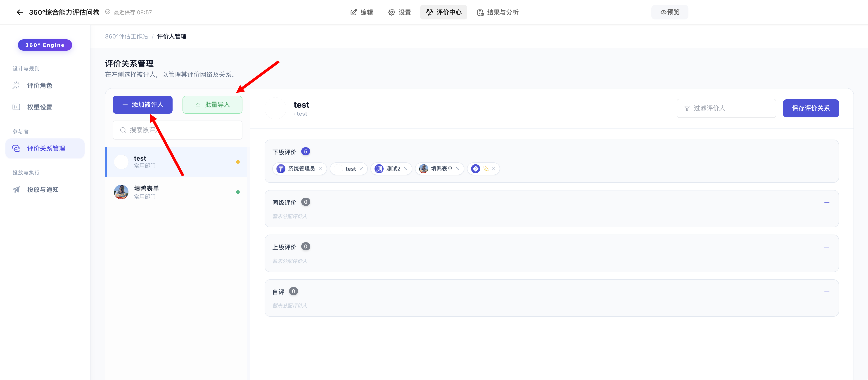Click plus icon on 添加被评人
The width and height of the screenshot is (868, 380).
125,105
